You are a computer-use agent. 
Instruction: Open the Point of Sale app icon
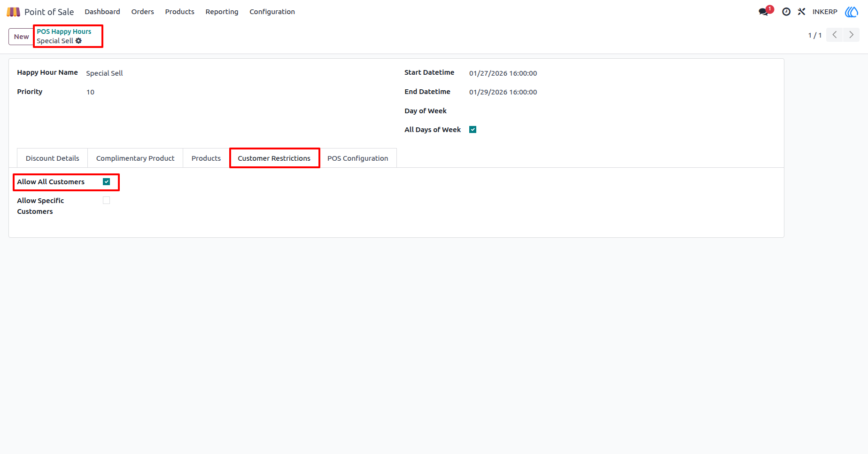point(13,12)
